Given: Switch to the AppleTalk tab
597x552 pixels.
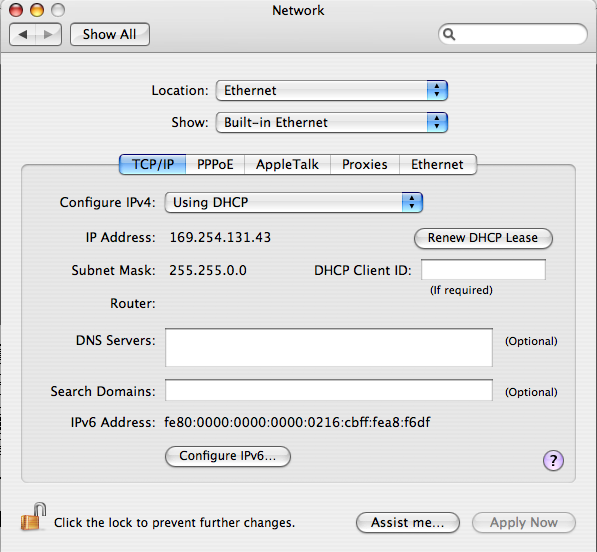Looking at the screenshot, I should coord(287,164).
